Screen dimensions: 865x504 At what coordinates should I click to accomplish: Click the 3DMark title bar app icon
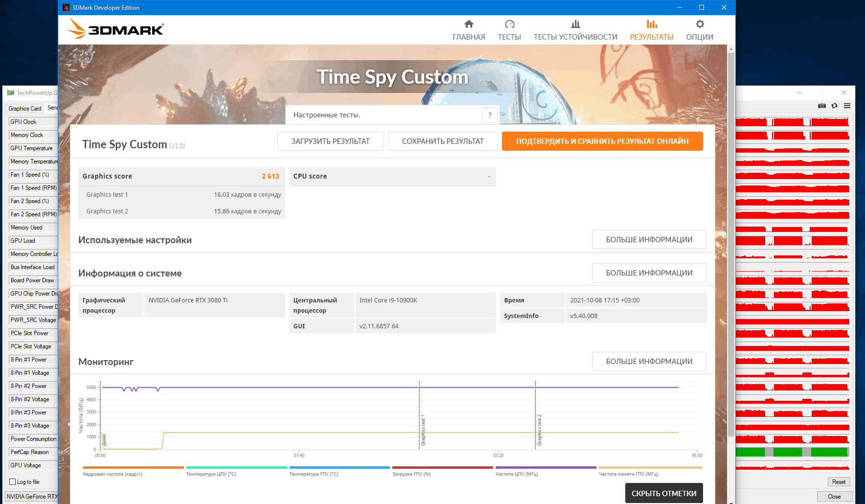click(66, 7)
